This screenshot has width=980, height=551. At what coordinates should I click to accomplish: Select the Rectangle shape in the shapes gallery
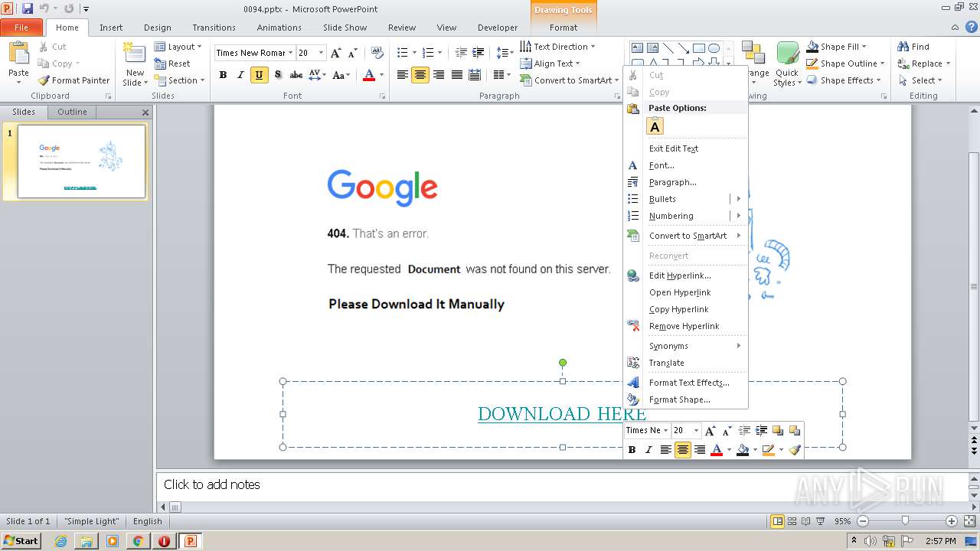[x=698, y=48]
